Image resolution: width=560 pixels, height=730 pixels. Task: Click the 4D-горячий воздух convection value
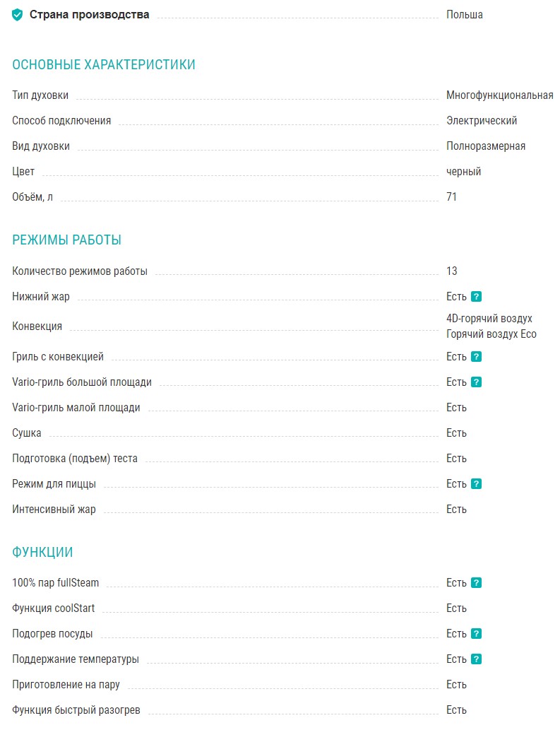[x=489, y=319]
